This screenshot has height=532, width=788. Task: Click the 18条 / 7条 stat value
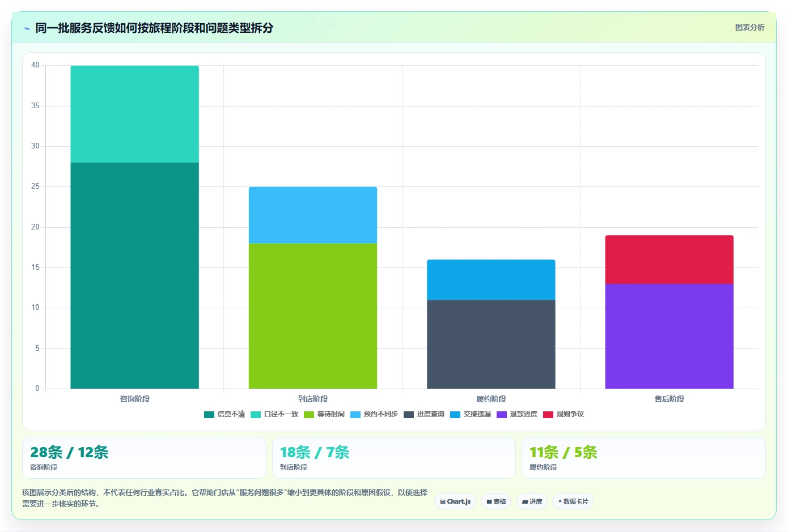click(x=315, y=452)
